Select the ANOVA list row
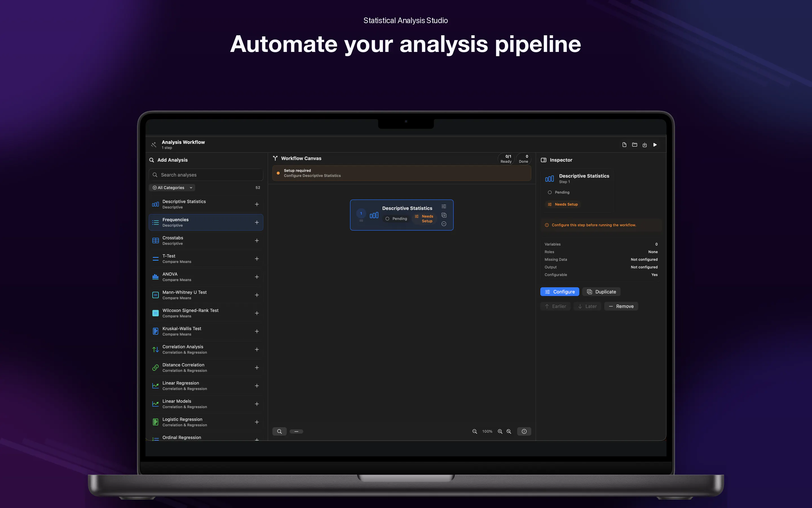 [x=206, y=277]
